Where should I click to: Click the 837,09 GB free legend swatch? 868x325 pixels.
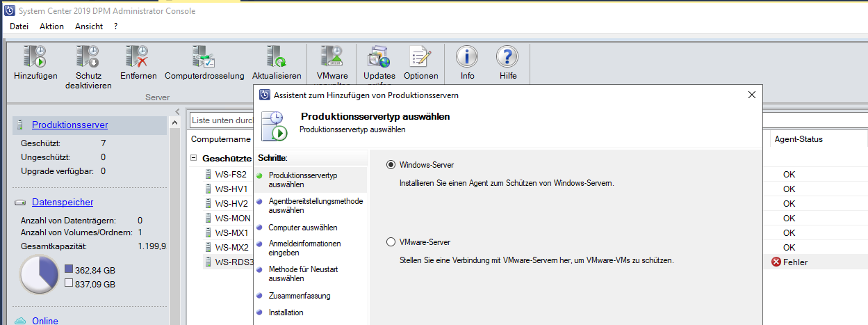pyautogui.click(x=69, y=283)
